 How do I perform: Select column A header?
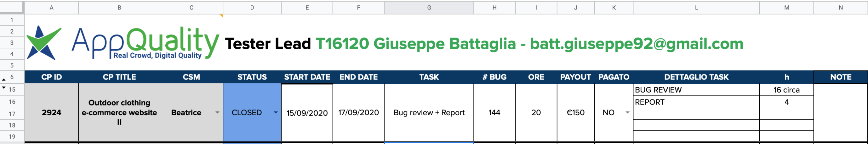pos(52,8)
